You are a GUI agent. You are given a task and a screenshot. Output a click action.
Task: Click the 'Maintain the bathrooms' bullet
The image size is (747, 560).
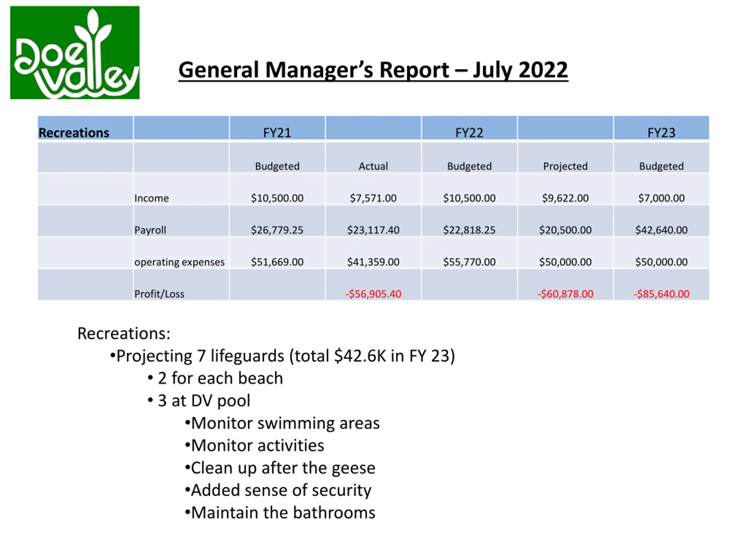(280, 513)
